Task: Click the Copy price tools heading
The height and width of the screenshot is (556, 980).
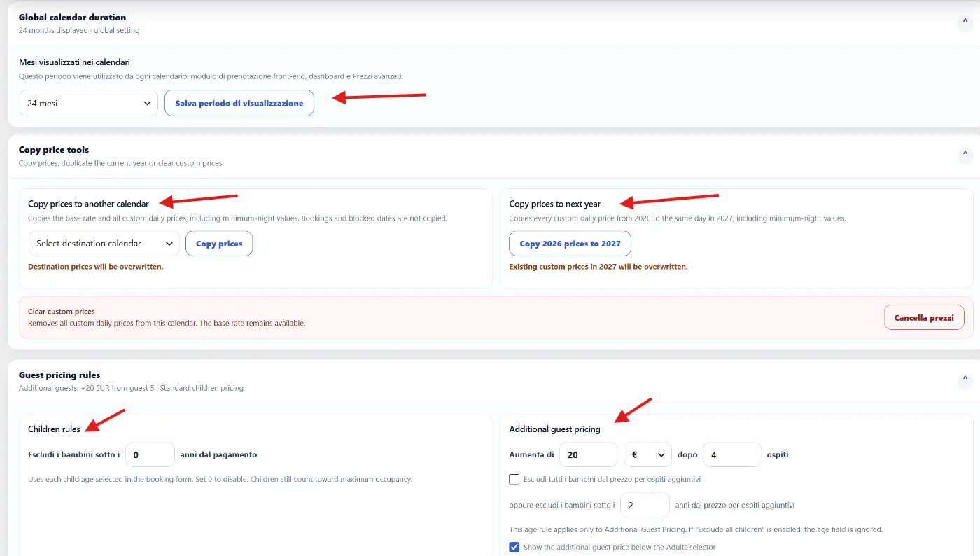Action: point(54,150)
